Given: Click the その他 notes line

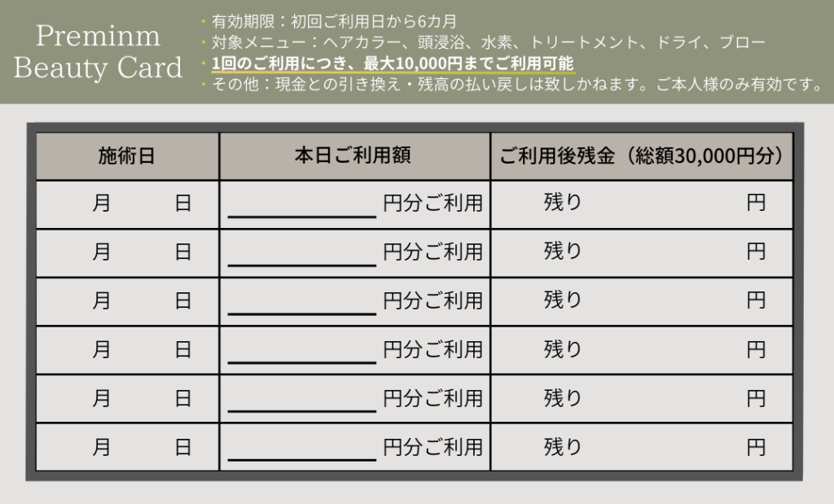Looking at the screenshot, I should point(515,84).
